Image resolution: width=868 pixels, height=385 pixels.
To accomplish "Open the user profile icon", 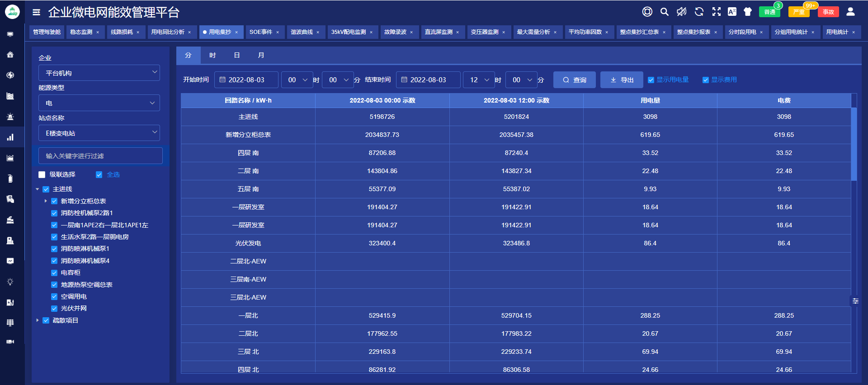I will point(850,12).
